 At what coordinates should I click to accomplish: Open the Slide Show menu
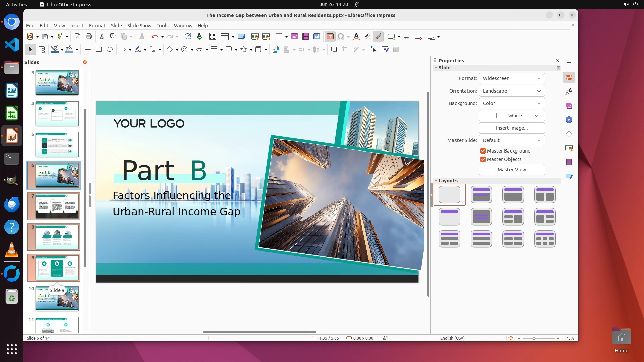pyautogui.click(x=139, y=26)
